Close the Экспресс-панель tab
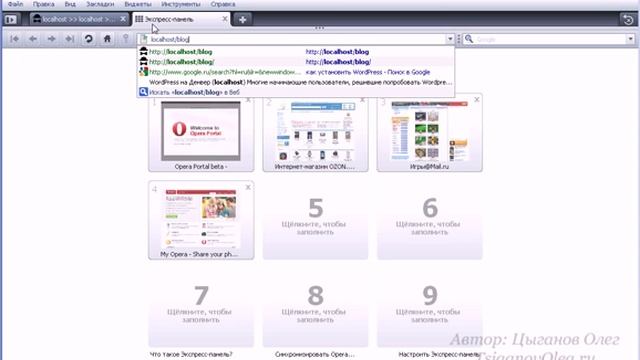The height and width of the screenshot is (360, 640). (x=225, y=19)
